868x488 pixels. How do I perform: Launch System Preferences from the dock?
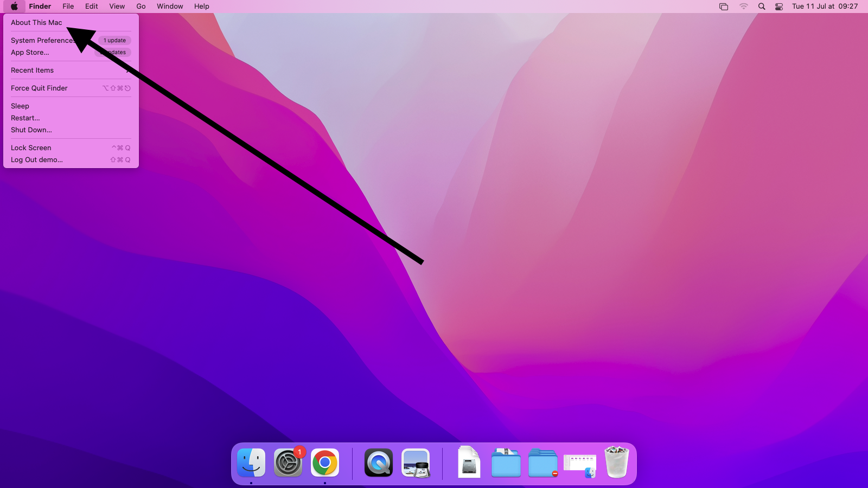click(288, 463)
